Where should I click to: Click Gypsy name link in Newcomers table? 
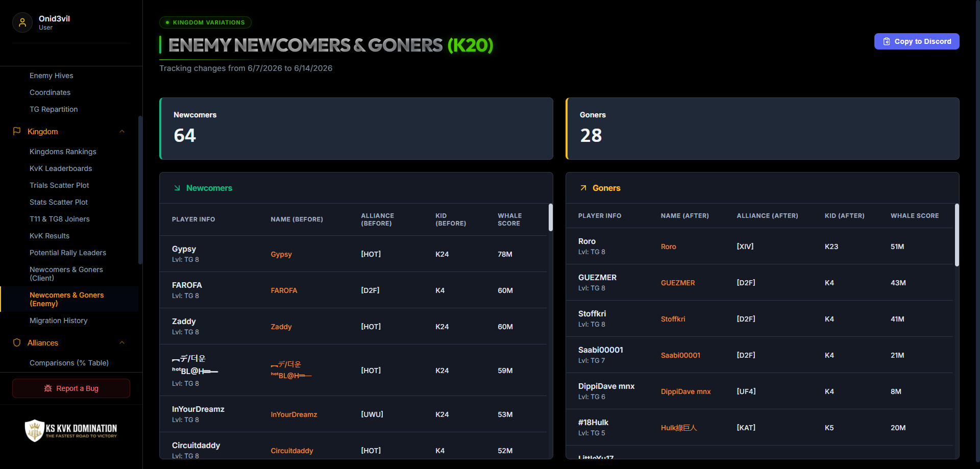pyautogui.click(x=281, y=254)
